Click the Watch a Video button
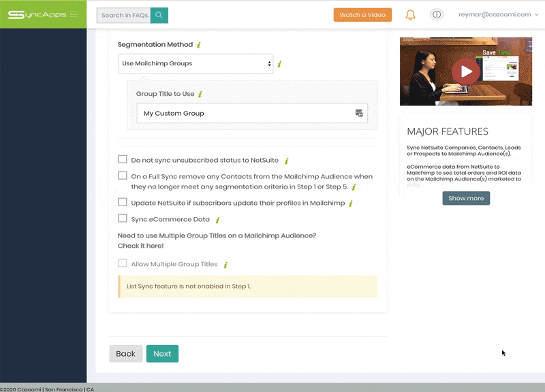Screen dimensions: 545x392 362,15
